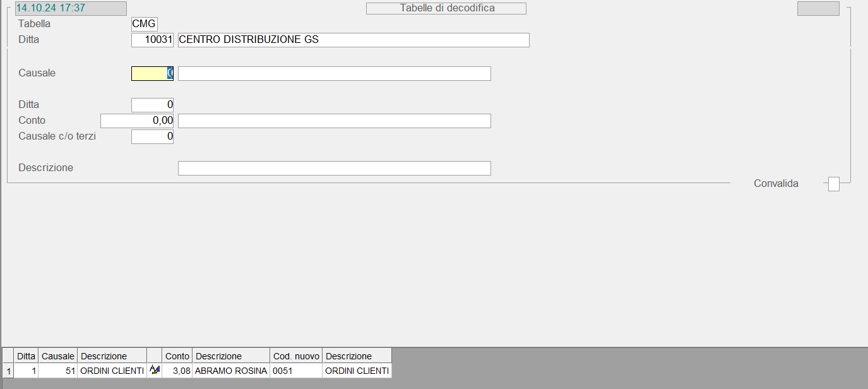Image resolution: width=868 pixels, height=389 pixels.
Task: Click the icon beside ORDINI CLIENTI in the table row
Action: (x=154, y=370)
